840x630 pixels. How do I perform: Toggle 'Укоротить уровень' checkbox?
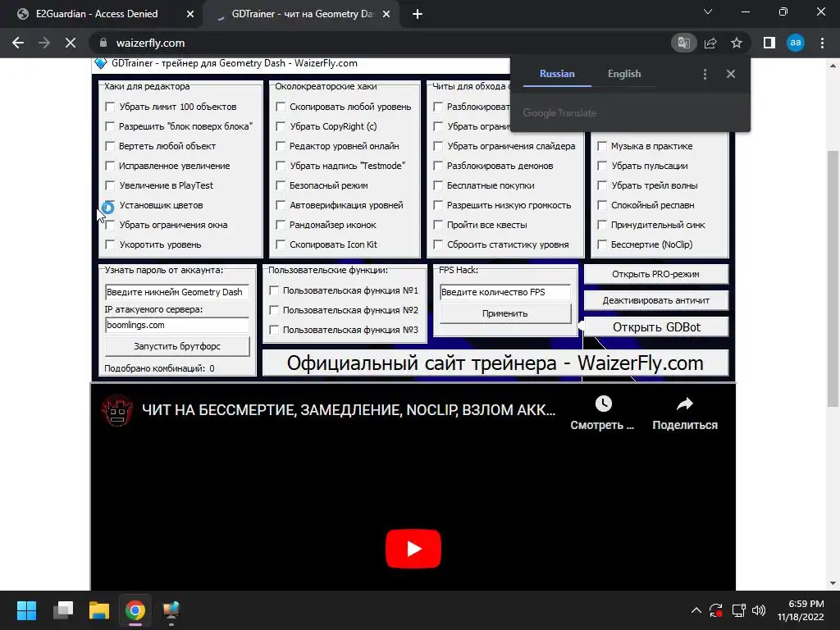pos(110,244)
